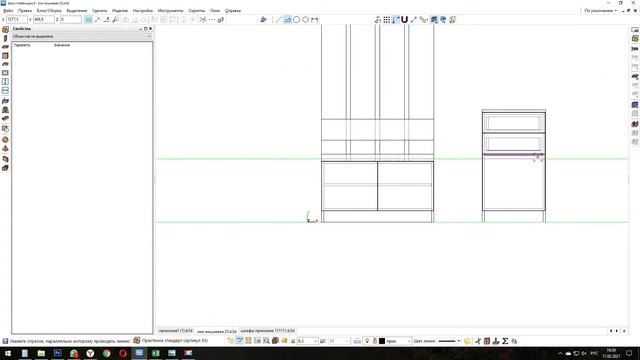640x360 pixels.
Task: Click the X coordinate input field
Action: coord(16,19)
